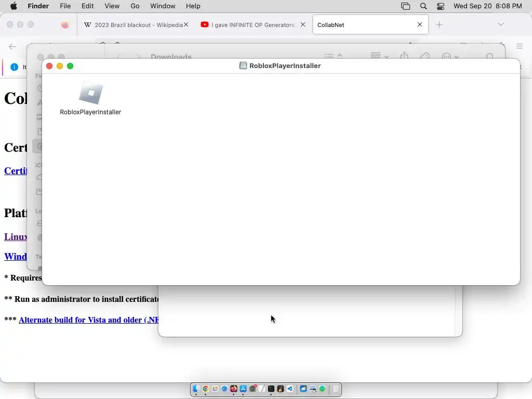Open the Alternate build for Vista link

pos(88,320)
